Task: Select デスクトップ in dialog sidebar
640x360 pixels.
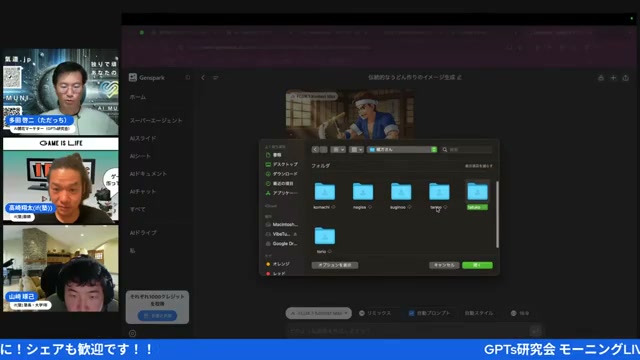Action: [282, 164]
